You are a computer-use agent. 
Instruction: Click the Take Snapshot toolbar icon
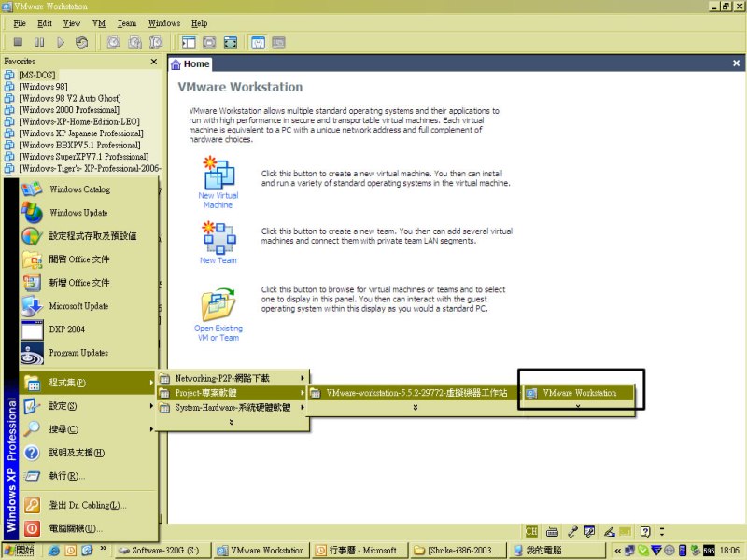[113, 42]
